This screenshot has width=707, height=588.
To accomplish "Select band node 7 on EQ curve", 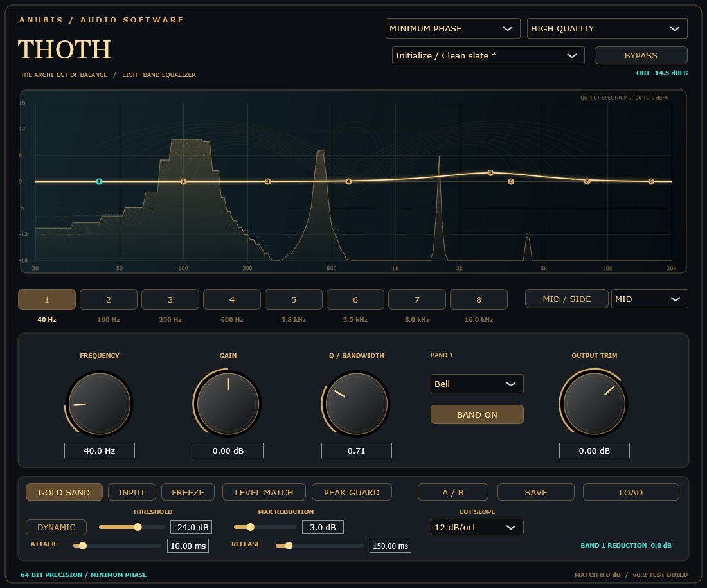I will (587, 181).
